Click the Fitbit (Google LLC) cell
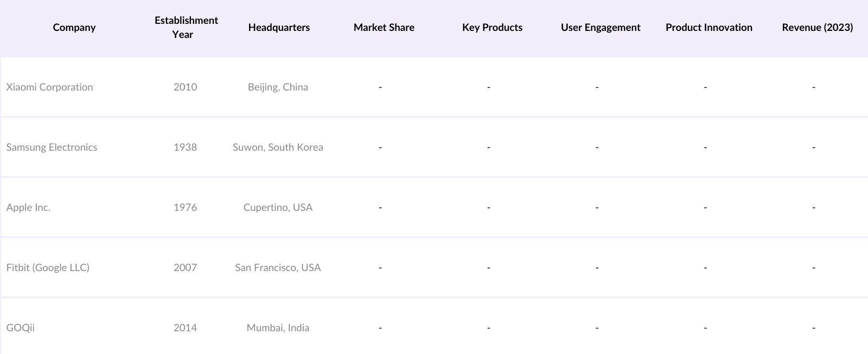The image size is (868, 354). click(x=48, y=268)
